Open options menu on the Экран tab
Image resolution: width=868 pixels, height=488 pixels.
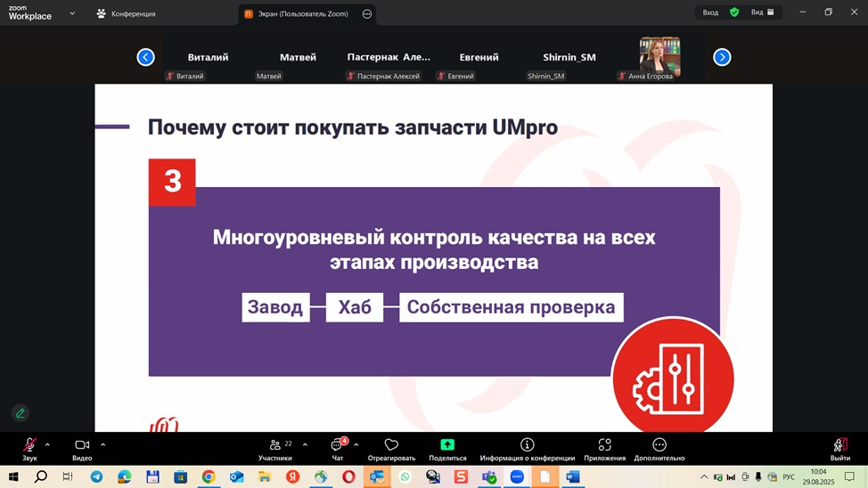coord(367,13)
